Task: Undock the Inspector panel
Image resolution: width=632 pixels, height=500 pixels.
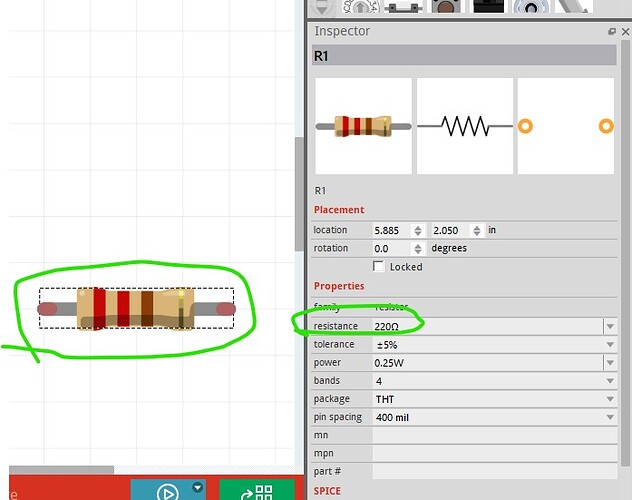Action: (x=611, y=32)
